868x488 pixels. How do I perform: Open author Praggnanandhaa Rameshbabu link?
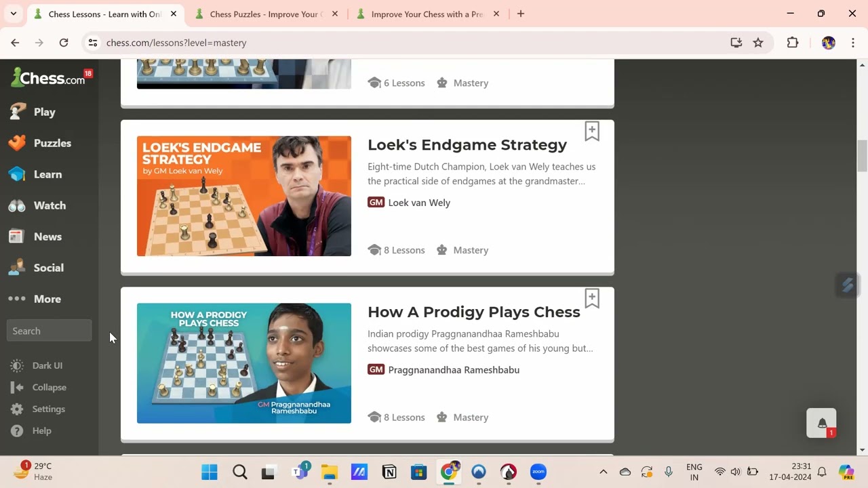[454, 370]
